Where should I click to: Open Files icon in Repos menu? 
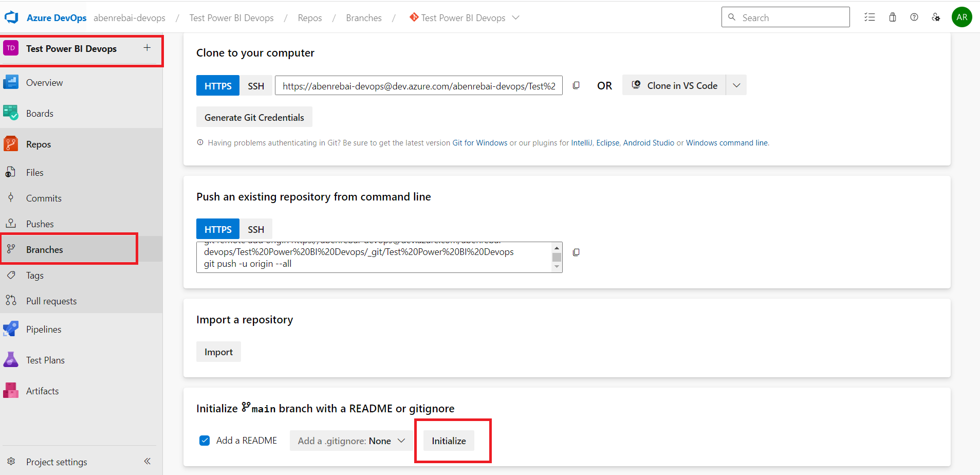[11, 172]
